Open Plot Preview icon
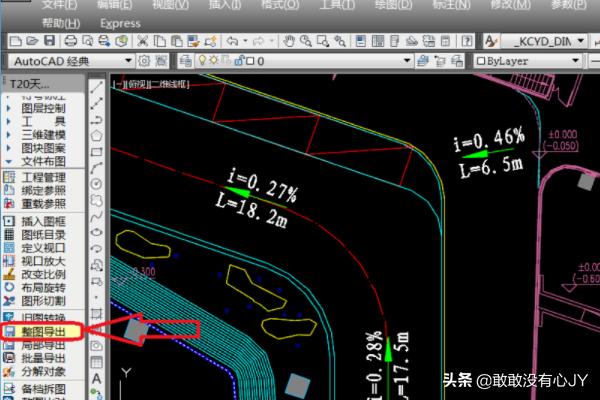The width and height of the screenshot is (600, 400). pyautogui.click(x=88, y=41)
